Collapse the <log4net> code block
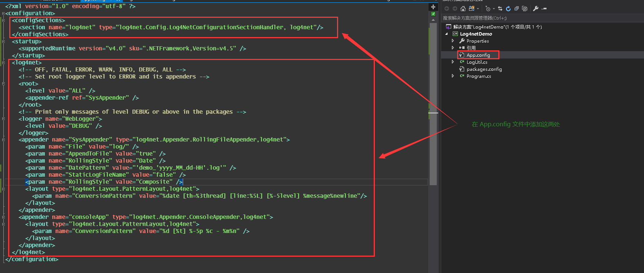The height and width of the screenshot is (273, 644). coord(3,63)
